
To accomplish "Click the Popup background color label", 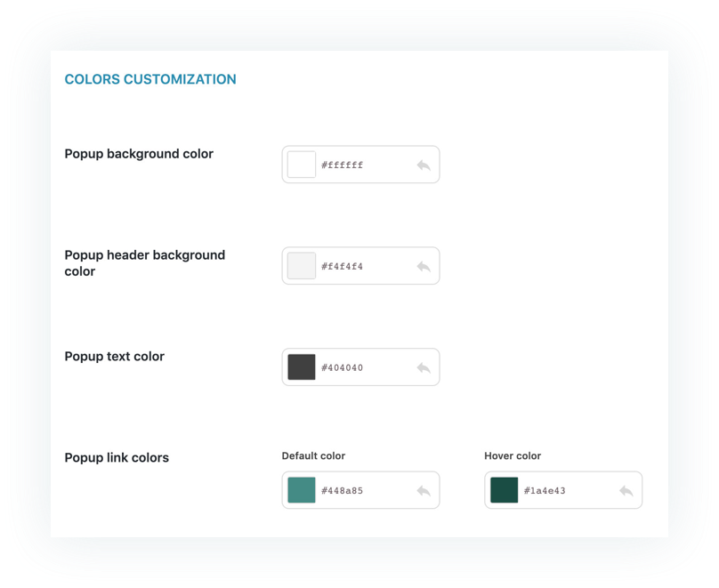I will click(139, 154).
